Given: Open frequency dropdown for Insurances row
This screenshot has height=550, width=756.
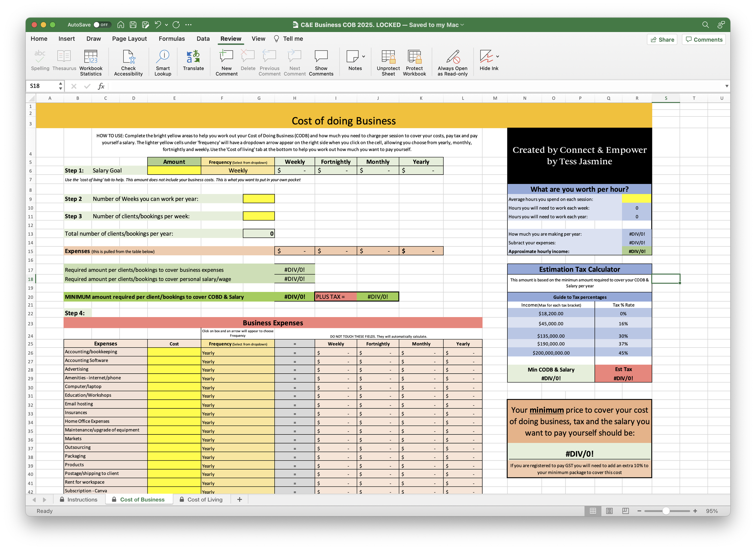Looking at the screenshot, I should click(238, 413).
